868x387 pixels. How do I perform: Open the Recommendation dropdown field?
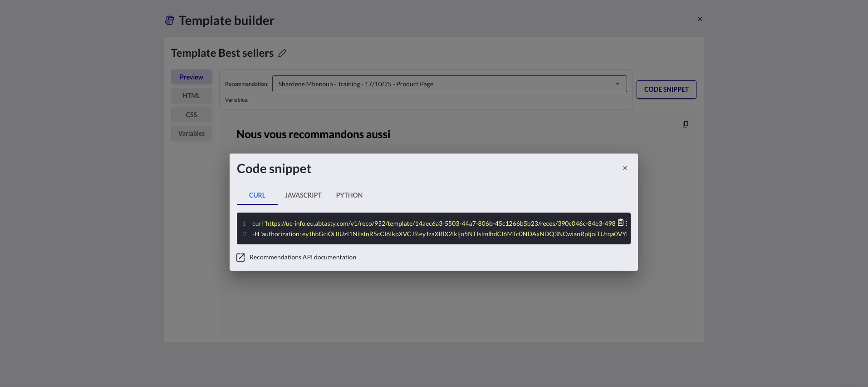[445, 84]
